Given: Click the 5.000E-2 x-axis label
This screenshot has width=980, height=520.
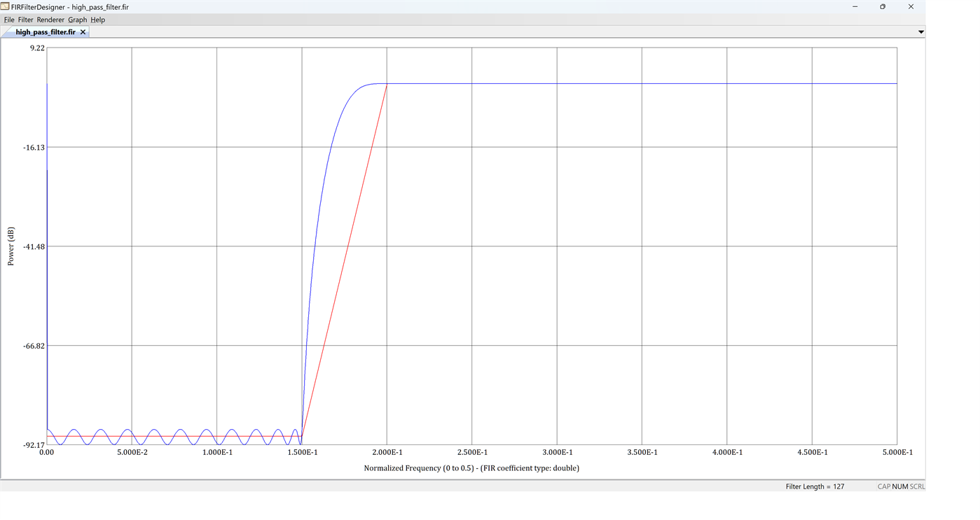Looking at the screenshot, I should [x=132, y=452].
